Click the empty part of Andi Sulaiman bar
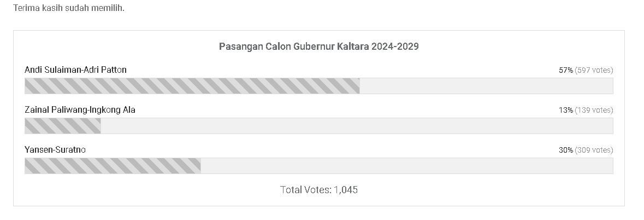The image size is (644, 220). pos(486,86)
